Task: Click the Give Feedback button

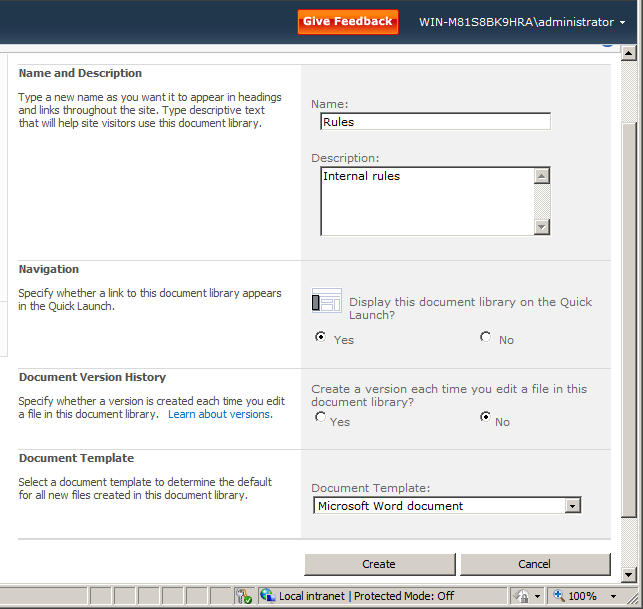Action: 348,22
